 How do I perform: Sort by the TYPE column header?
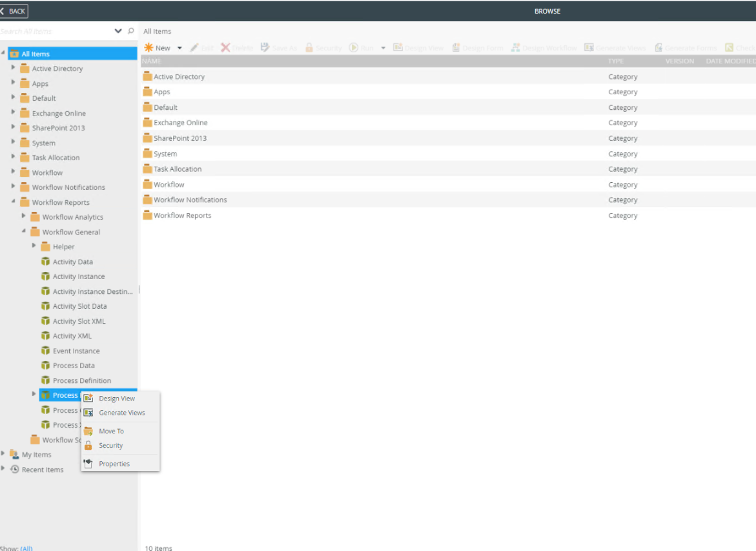[616, 61]
